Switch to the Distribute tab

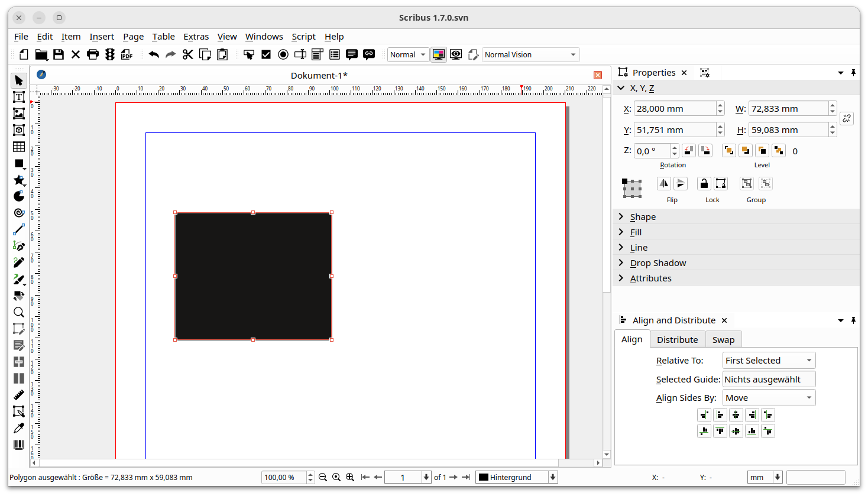pyautogui.click(x=677, y=340)
